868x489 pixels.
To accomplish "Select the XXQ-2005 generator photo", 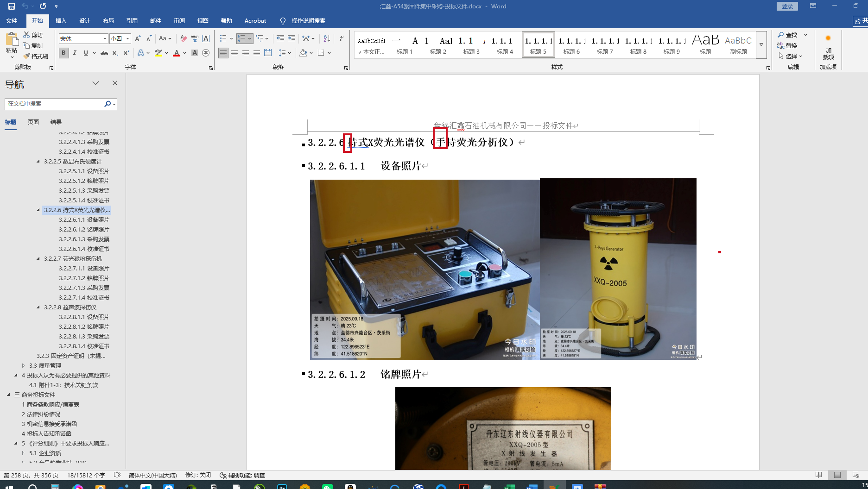I will point(618,269).
